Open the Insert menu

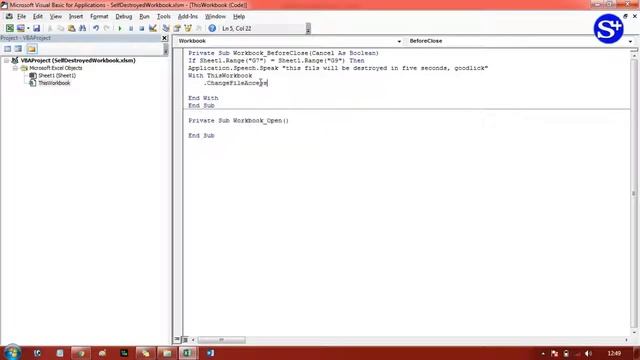76,16
